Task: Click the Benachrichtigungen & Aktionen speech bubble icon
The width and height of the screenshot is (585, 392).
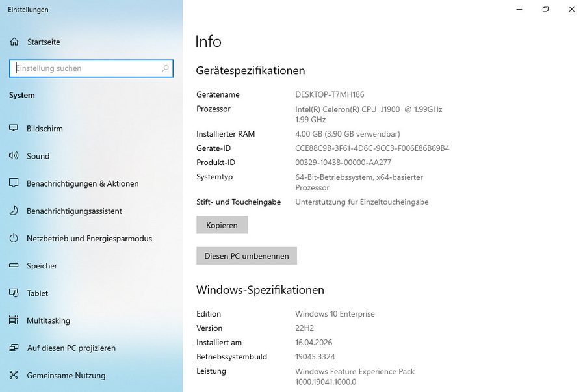Action: click(14, 183)
